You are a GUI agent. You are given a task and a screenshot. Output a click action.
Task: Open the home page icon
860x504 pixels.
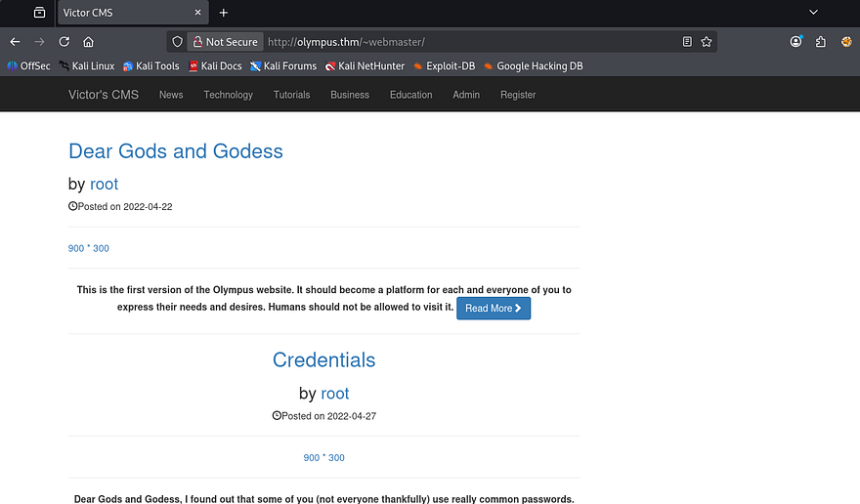pyautogui.click(x=88, y=42)
